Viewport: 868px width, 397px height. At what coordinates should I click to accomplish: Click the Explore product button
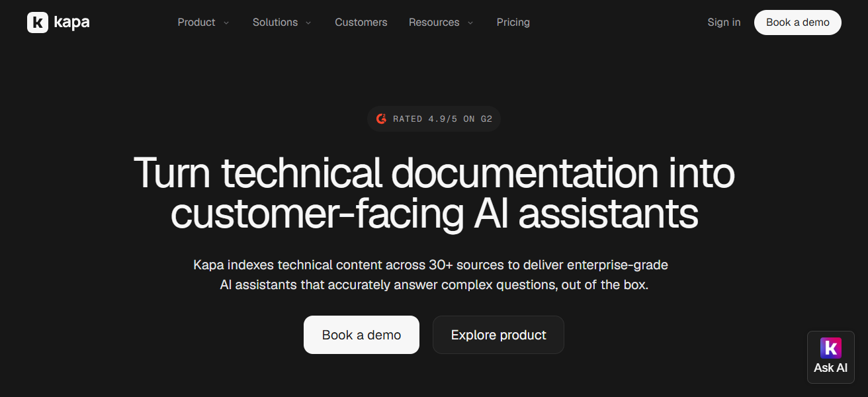[498, 335]
